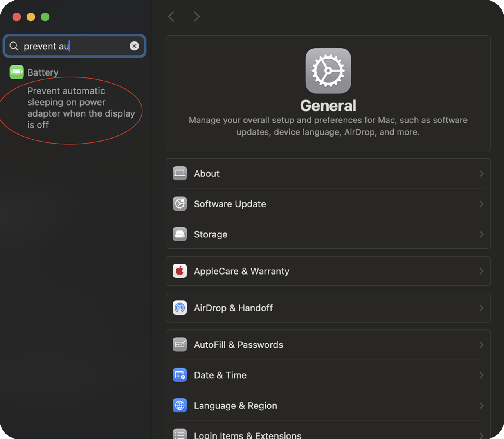The image size is (504, 439).
Task: Expand the Language & Region chevron
Action: [x=481, y=406]
